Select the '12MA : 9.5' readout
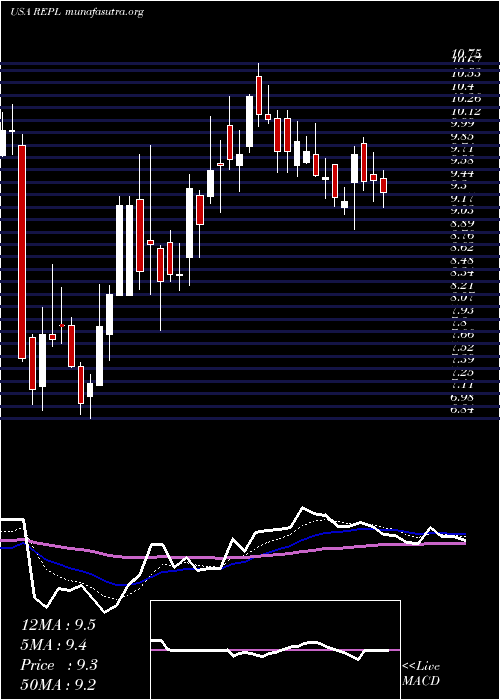The height and width of the screenshot is (700, 500). [58, 625]
